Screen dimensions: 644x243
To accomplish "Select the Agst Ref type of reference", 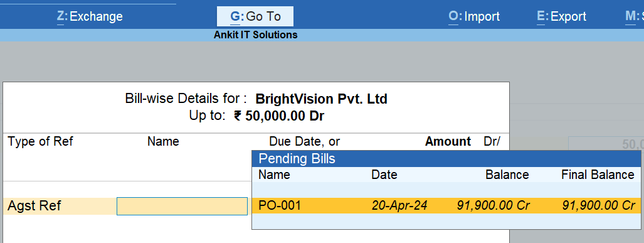I will pyautogui.click(x=34, y=205).
